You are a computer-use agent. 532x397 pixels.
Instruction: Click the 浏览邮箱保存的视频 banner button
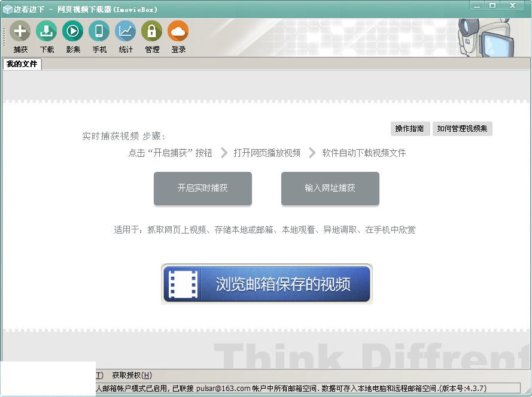[x=266, y=283]
